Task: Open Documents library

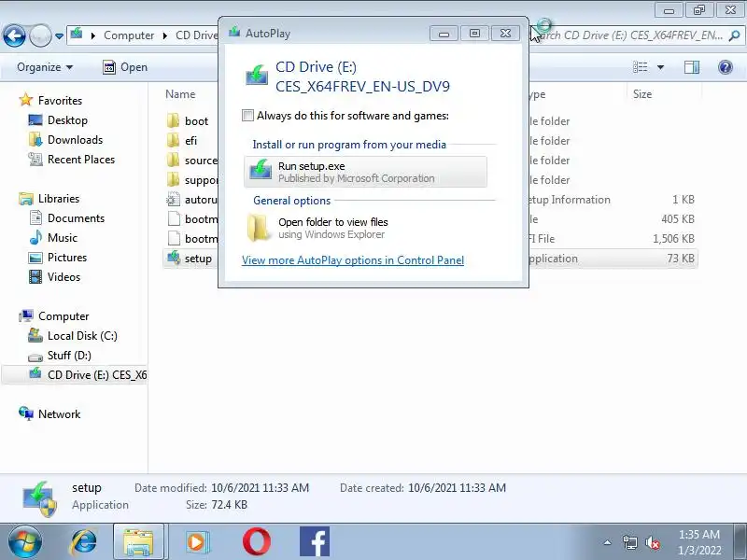Action: point(76,218)
